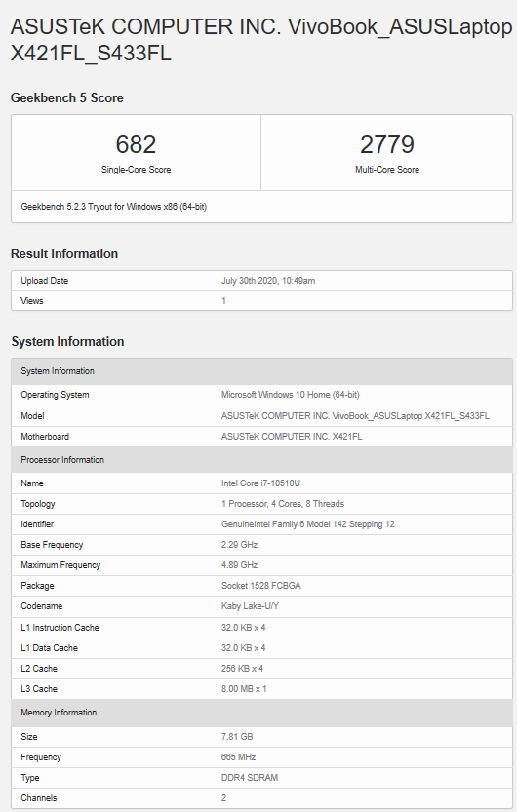Click the Multi-Core Score label

pos(387,170)
